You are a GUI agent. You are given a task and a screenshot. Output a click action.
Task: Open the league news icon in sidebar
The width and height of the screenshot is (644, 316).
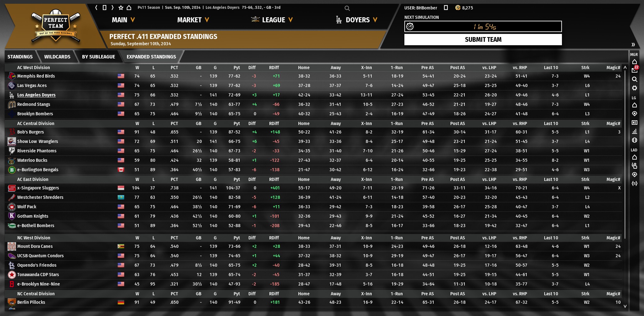(634, 123)
